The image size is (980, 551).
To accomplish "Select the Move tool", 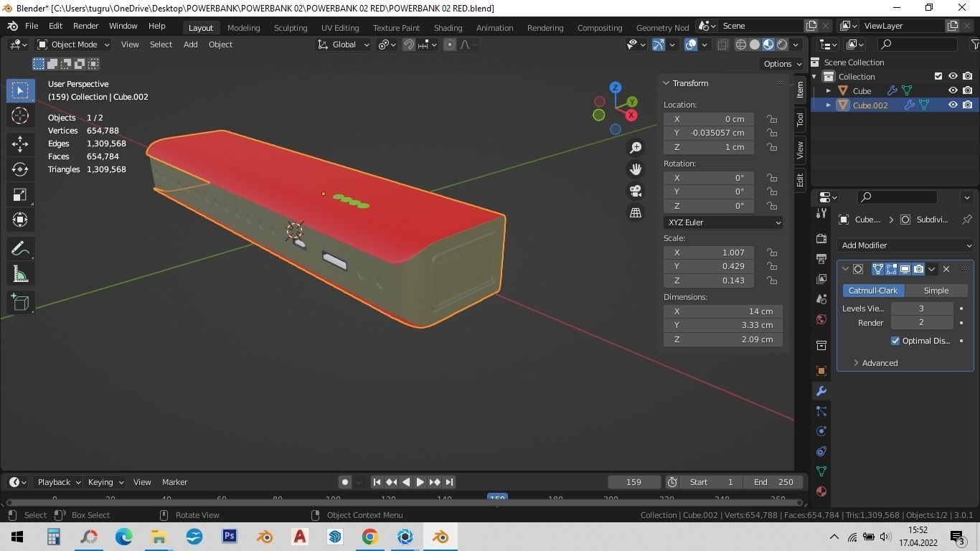I will point(20,143).
